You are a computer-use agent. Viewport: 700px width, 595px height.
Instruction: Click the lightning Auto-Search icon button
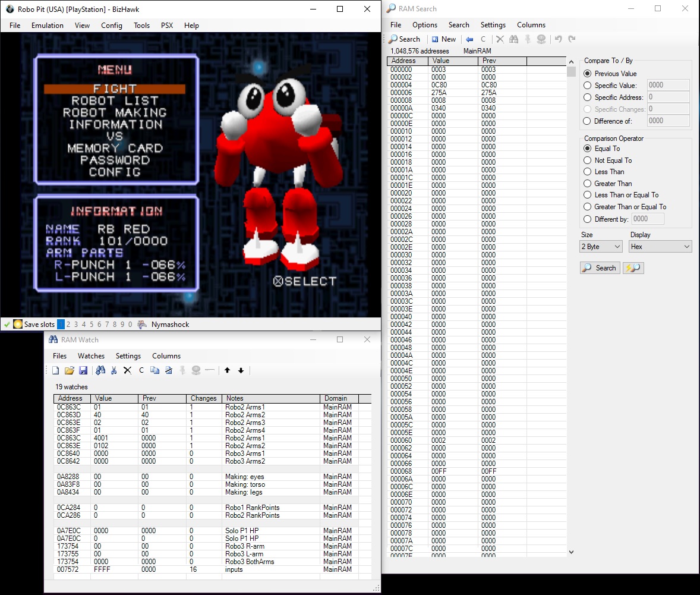tap(633, 268)
